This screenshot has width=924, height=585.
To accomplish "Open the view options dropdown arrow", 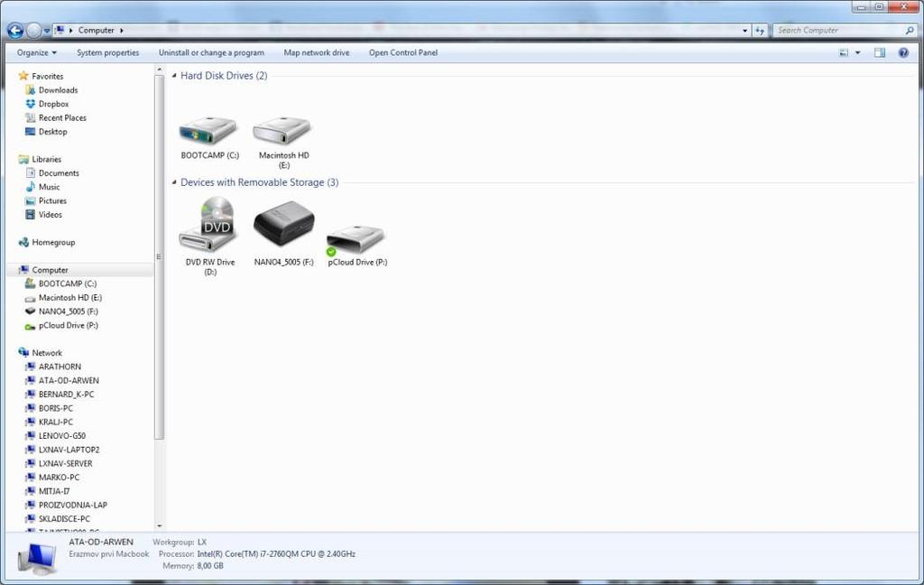I will pyautogui.click(x=857, y=52).
